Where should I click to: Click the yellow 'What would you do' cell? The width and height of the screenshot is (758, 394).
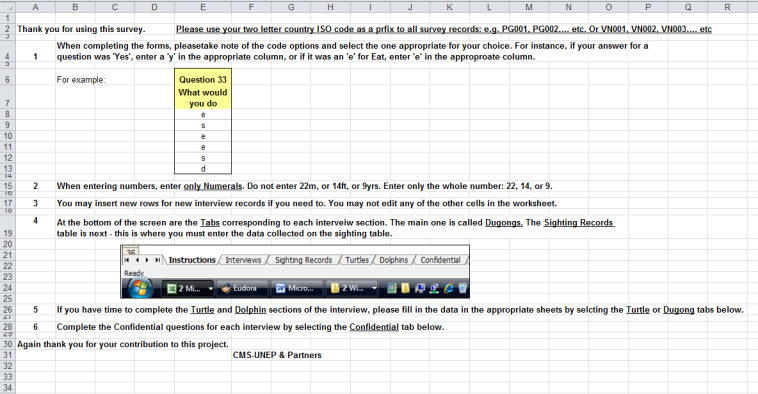click(203, 98)
